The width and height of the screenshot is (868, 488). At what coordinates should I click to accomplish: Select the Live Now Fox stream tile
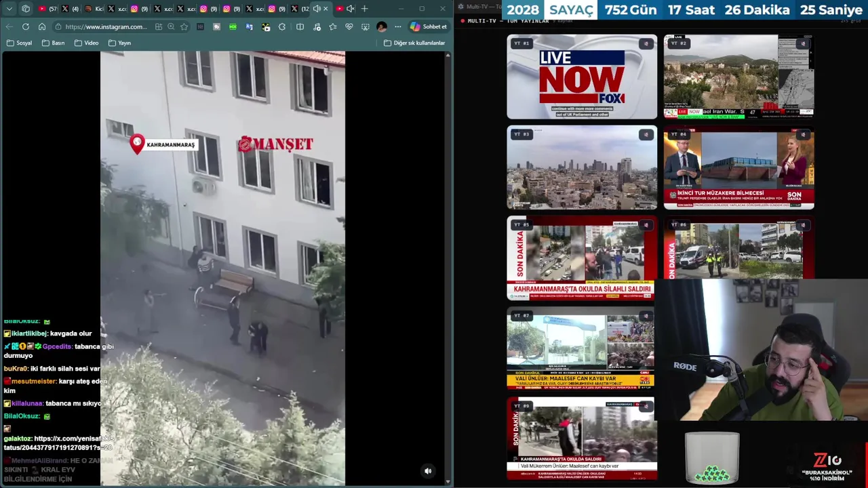pyautogui.click(x=582, y=77)
